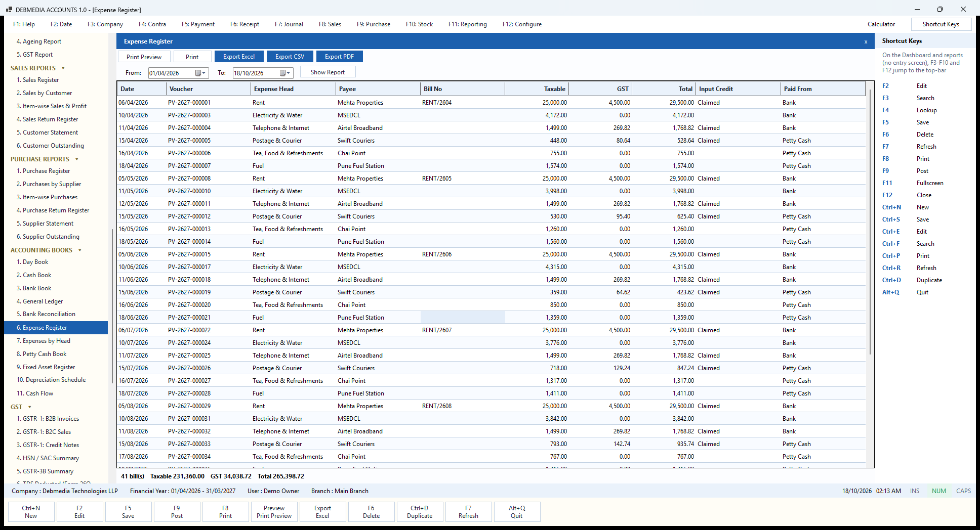Click the Alt+Q Quit bottom button
The image size is (980, 530).
pyautogui.click(x=517, y=512)
